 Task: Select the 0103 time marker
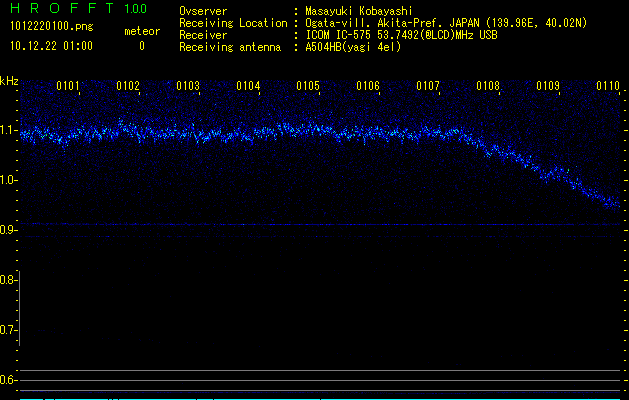tap(188, 86)
